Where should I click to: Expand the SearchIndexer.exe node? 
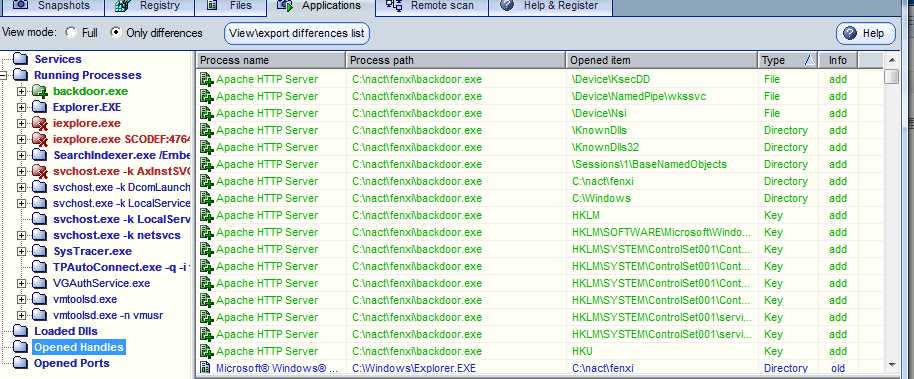pyautogui.click(x=22, y=155)
